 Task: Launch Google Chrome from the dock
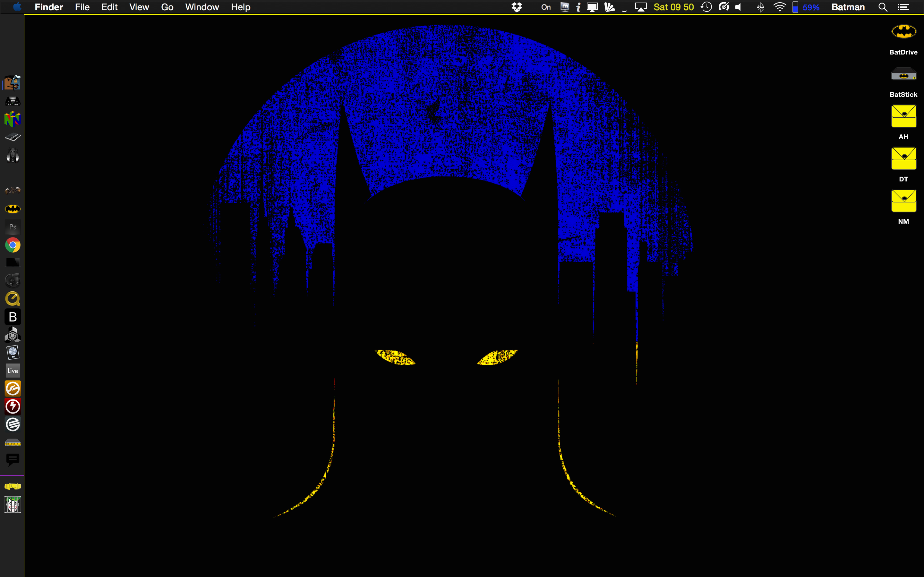(x=13, y=245)
